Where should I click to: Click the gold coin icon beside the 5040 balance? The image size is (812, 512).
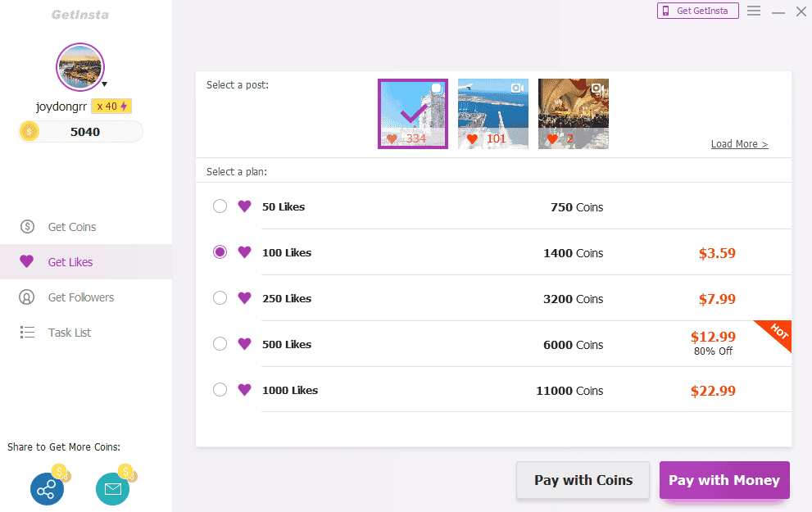click(29, 131)
